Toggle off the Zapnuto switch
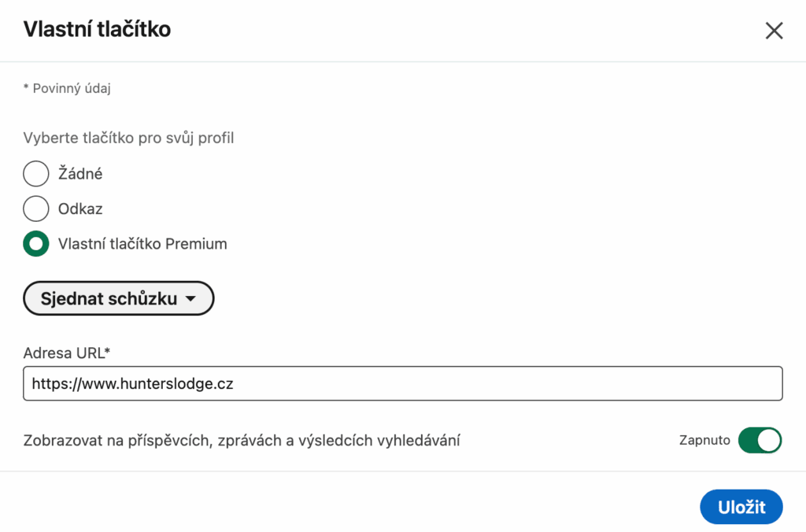806x532 pixels. 760,441
